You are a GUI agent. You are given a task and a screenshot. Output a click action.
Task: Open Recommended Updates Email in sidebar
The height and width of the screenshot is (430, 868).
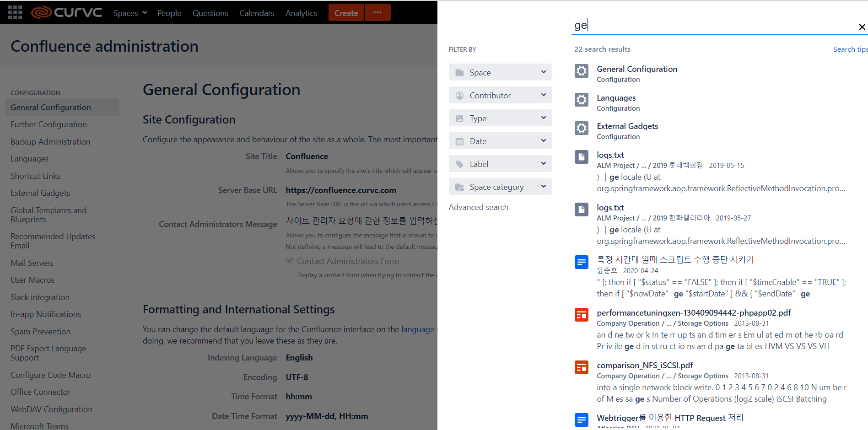tap(53, 241)
